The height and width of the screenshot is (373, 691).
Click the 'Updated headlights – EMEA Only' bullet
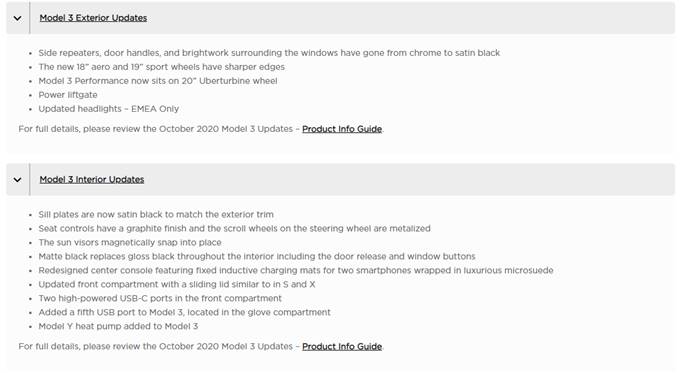[108, 109]
